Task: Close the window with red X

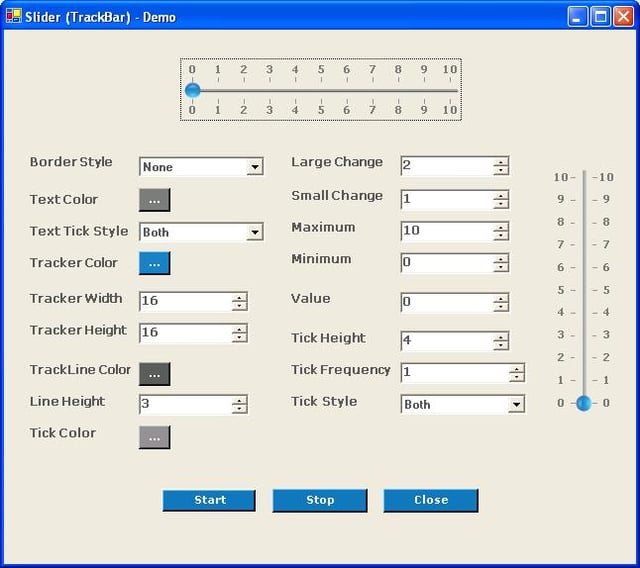Action: [x=624, y=17]
